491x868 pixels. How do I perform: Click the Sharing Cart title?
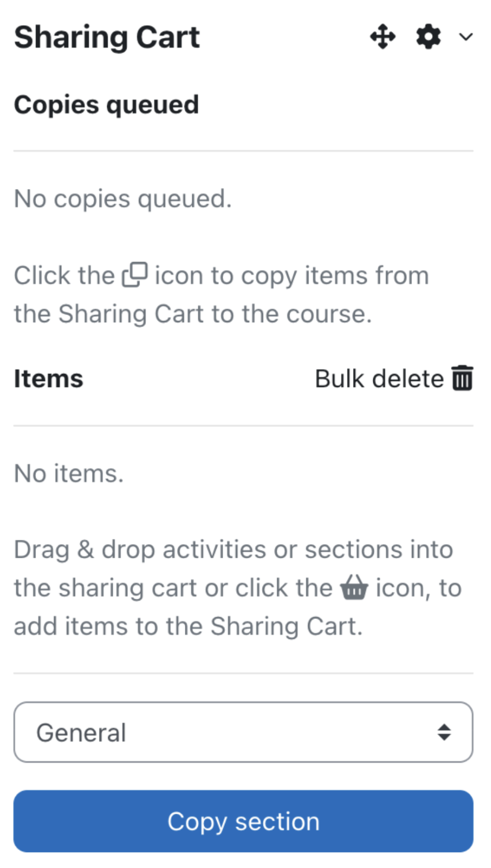[107, 37]
